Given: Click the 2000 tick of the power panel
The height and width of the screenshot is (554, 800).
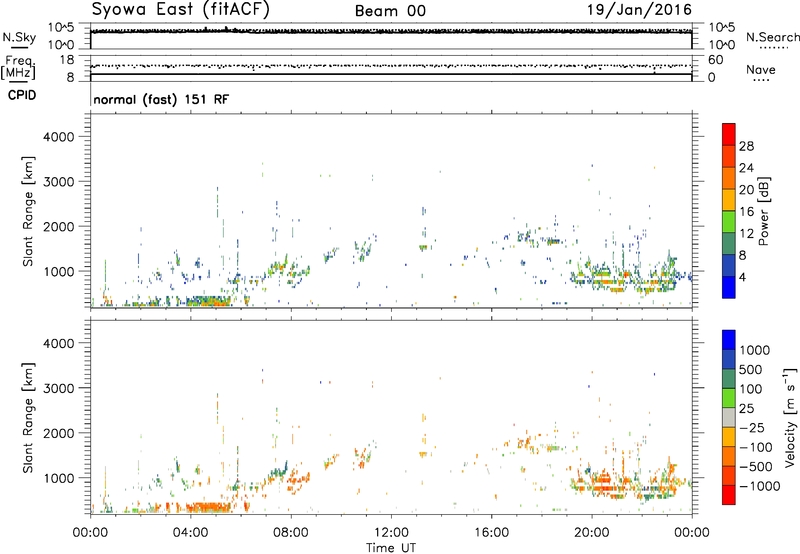Looking at the screenshot, I should pos(58,226).
